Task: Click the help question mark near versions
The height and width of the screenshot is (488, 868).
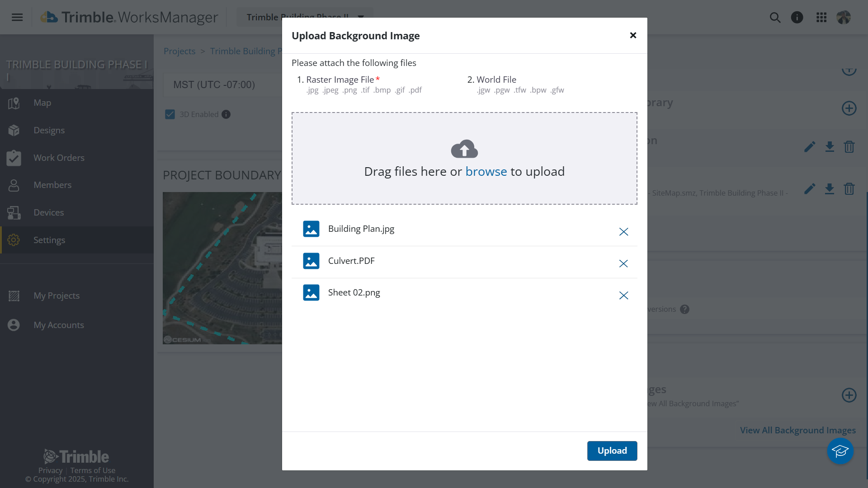Action: point(684,309)
